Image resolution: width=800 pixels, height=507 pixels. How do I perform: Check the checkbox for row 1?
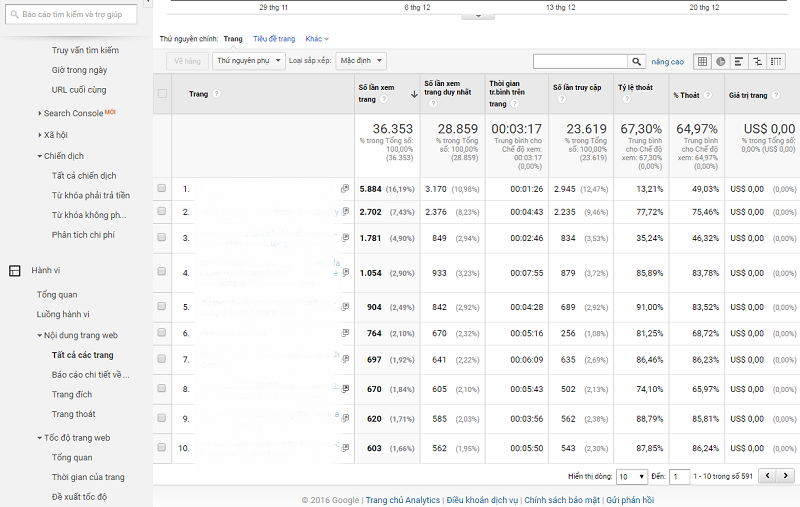(162, 188)
